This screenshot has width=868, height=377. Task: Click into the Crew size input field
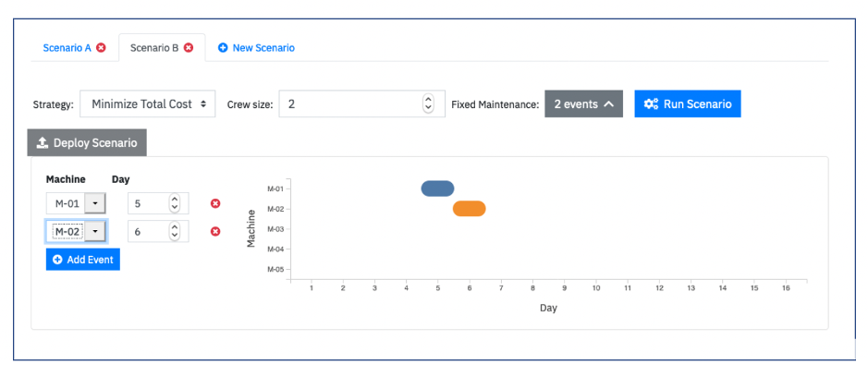pyautogui.click(x=362, y=104)
